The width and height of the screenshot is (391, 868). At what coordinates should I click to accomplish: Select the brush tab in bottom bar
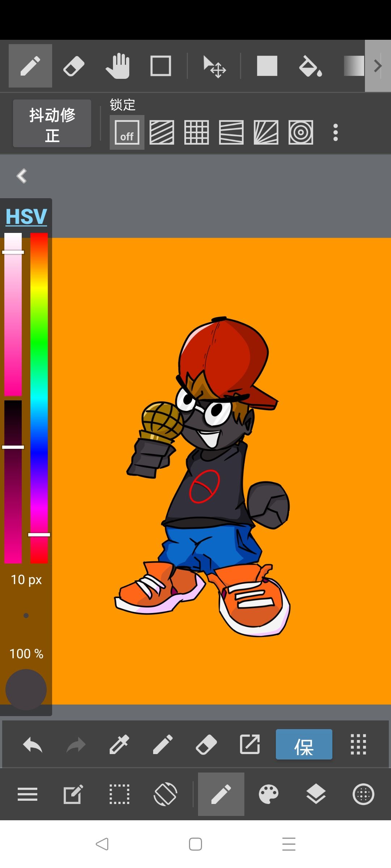[x=221, y=794]
